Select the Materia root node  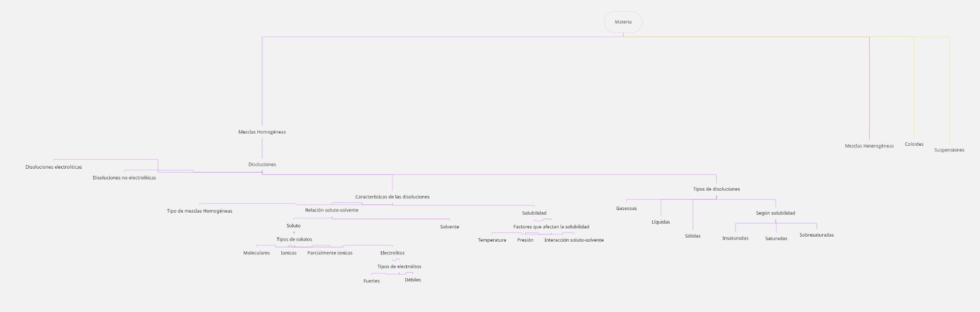coord(623,22)
